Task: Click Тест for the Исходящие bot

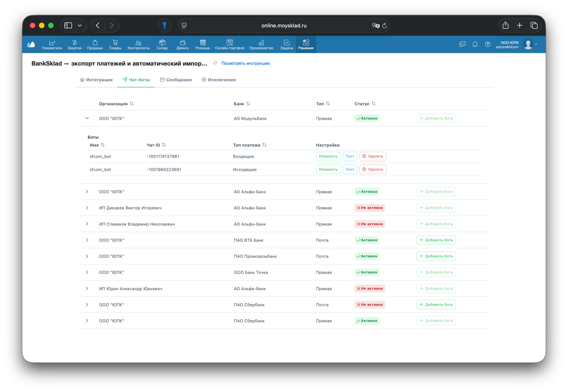Action: tap(350, 169)
